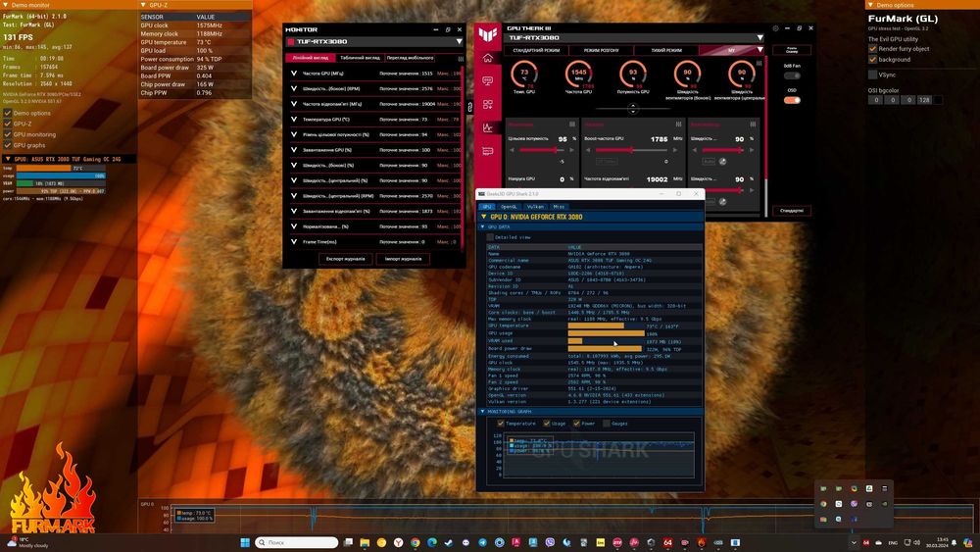Select Тихий режим tab in GPU Tweak

(666, 50)
